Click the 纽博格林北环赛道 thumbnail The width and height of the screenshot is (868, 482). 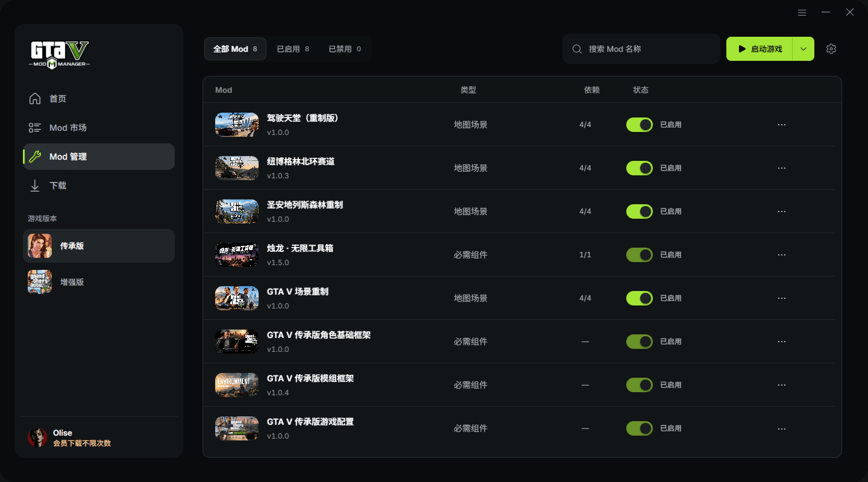[x=237, y=168]
